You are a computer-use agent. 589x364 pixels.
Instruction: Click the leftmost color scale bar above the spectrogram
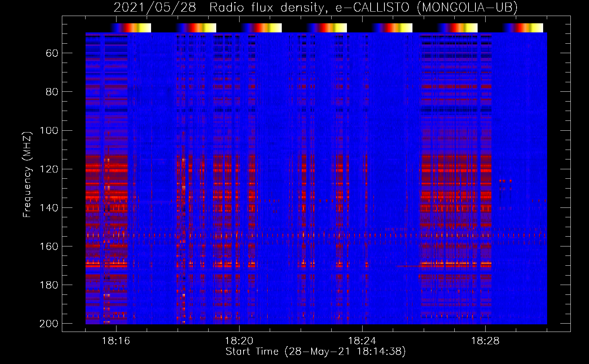(131, 28)
